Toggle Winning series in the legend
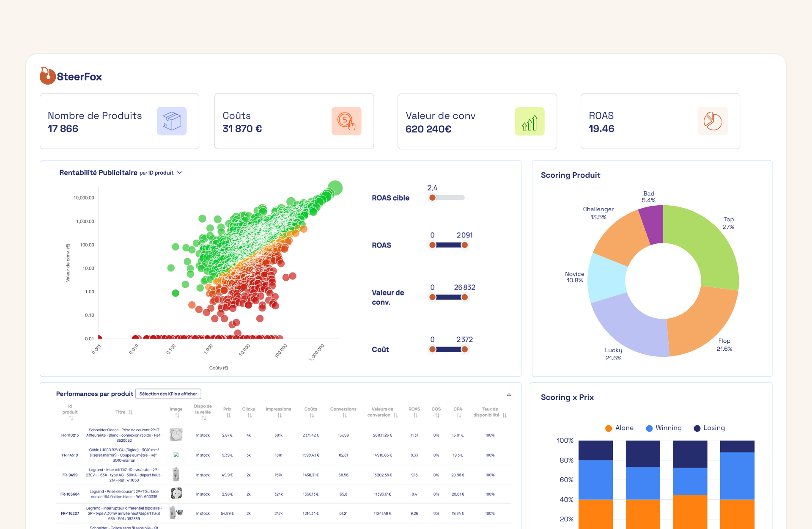This screenshot has height=529, width=812. pyautogui.click(x=664, y=428)
